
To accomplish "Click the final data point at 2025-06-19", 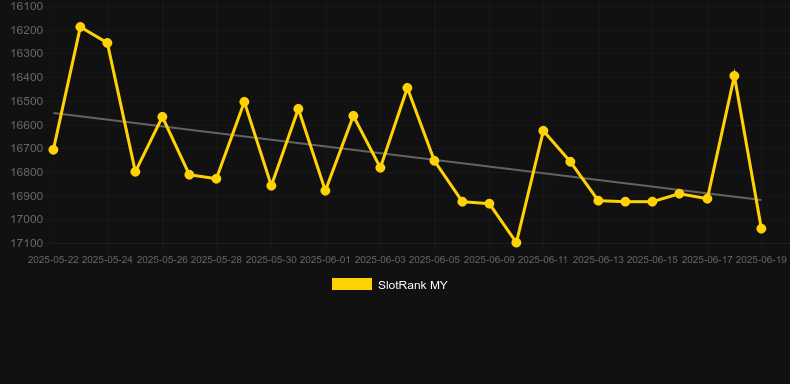I will 761,228.
